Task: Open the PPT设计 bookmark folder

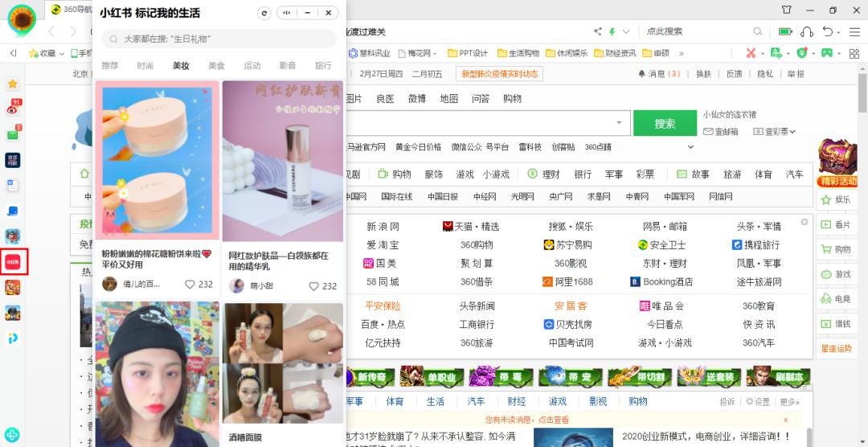Action: click(x=468, y=53)
